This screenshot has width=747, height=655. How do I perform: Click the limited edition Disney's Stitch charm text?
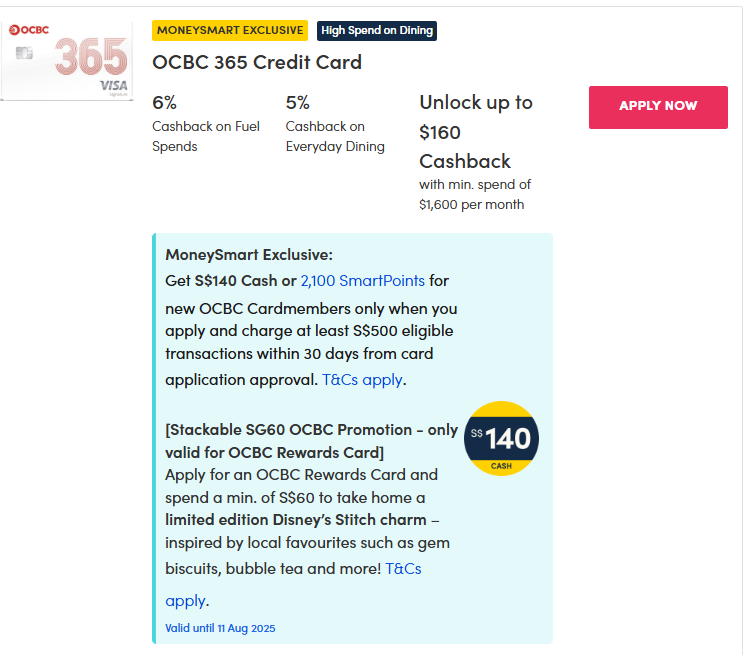pyautogui.click(x=295, y=520)
